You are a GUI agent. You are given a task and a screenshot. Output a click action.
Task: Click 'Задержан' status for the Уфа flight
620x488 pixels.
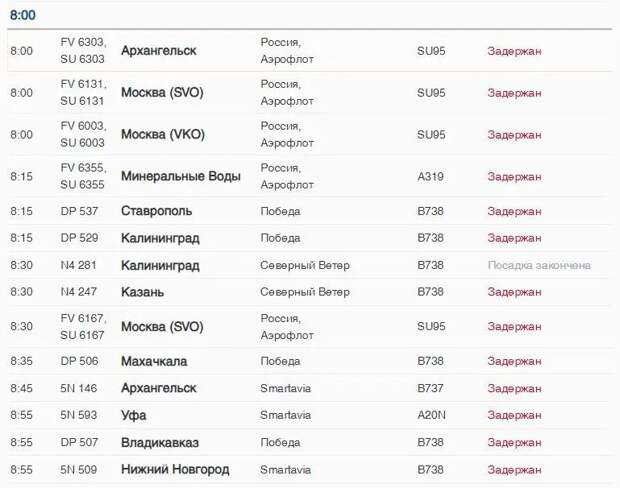tap(514, 415)
